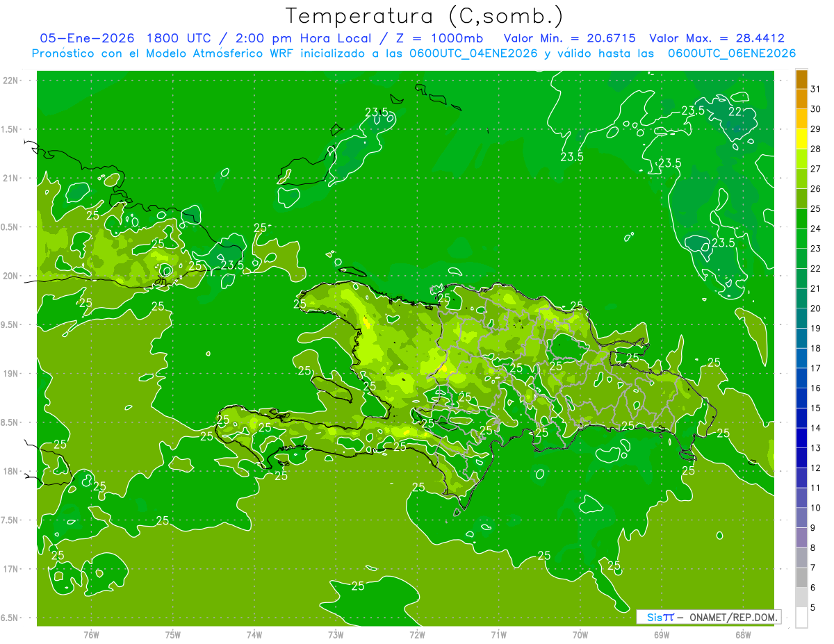The height and width of the screenshot is (644, 834).
Task: Pick the green swatch between 24 and 25
Action: tap(801, 218)
